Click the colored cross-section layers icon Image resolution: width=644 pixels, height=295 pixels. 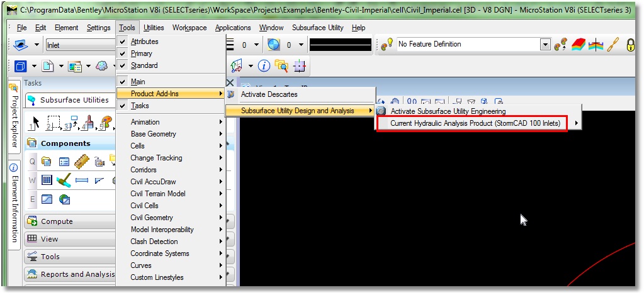click(x=595, y=45)
